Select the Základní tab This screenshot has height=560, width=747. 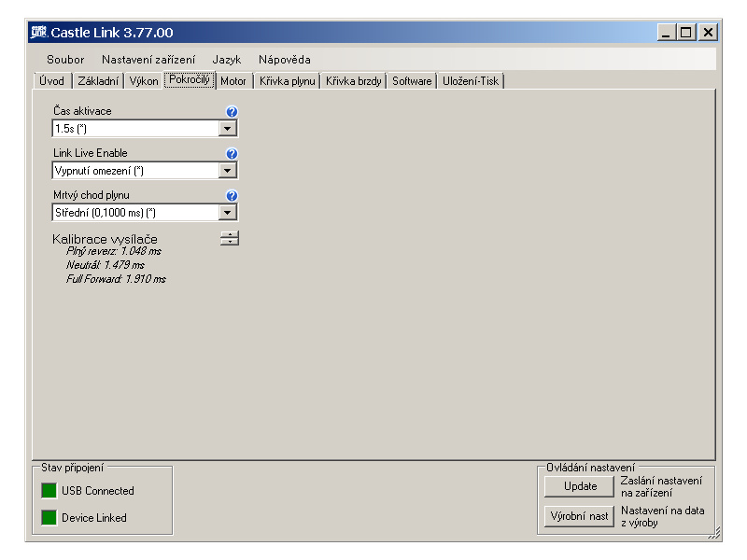pos(97,81)
